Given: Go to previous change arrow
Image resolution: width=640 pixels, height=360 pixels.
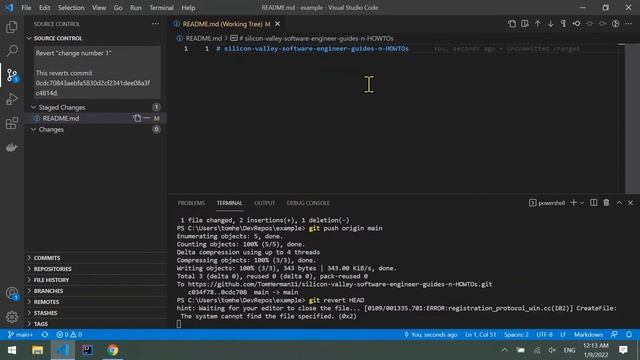Looking at the screenshot, I should coord(538,24).
